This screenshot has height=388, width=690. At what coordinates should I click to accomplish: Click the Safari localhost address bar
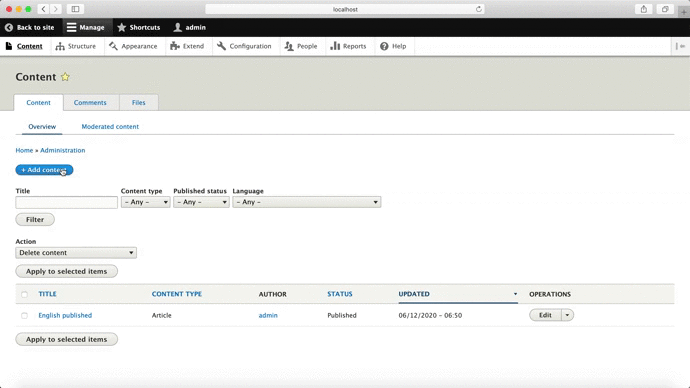click(345, 9)
